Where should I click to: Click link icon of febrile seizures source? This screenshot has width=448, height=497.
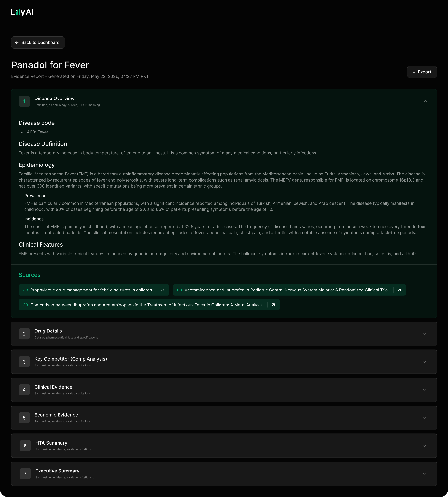[25, 290]
